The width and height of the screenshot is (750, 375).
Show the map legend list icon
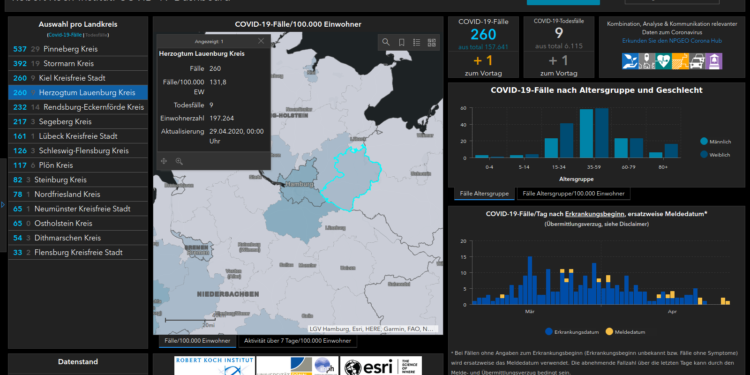[417, 43]
